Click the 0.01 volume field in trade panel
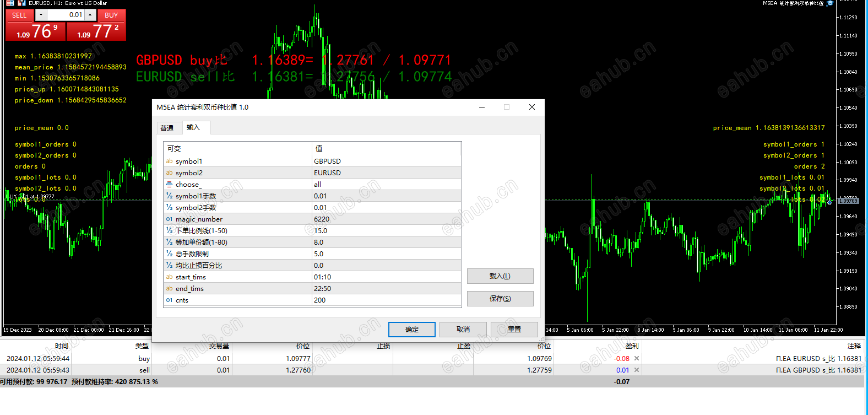 pos(66,15)
